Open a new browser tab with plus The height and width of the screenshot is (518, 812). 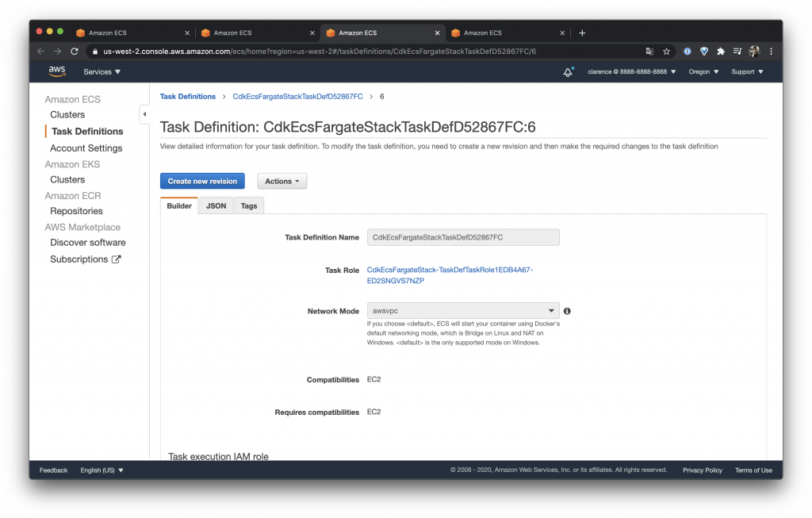tap(582, 33)
